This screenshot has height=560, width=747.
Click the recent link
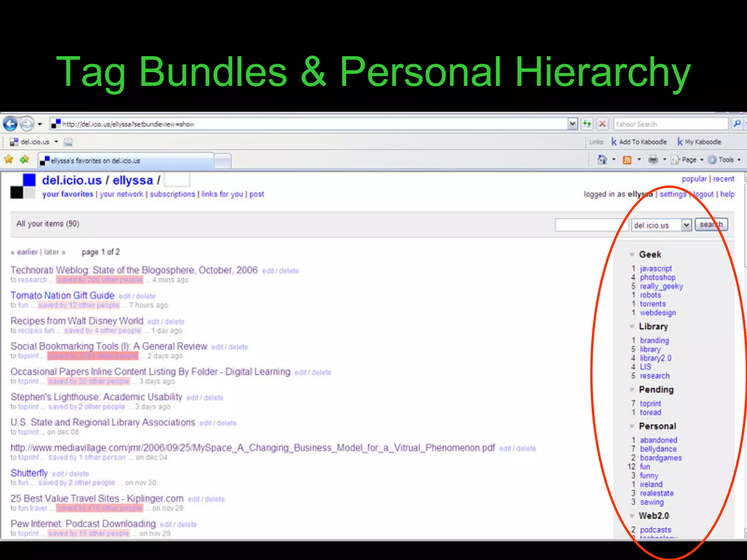pos(724,179)
